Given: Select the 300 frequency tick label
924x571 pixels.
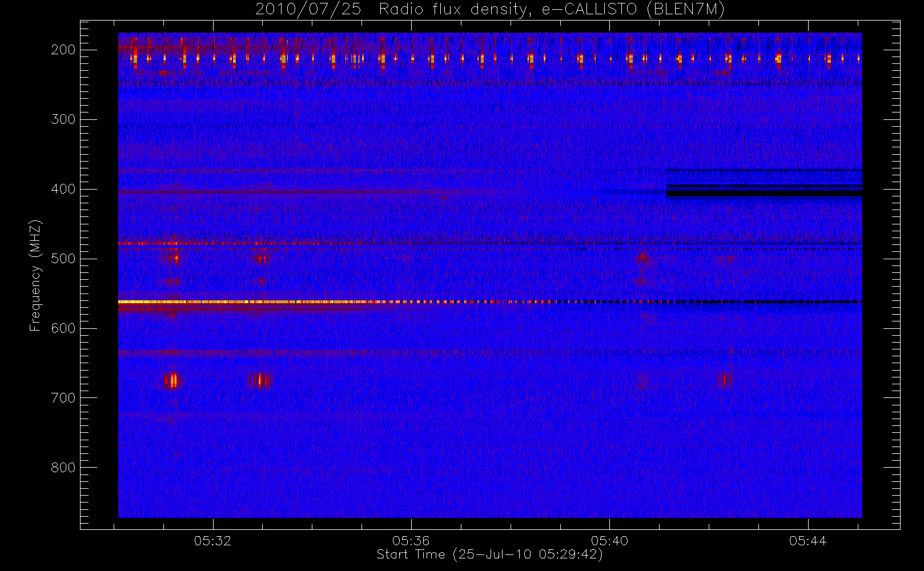Looking at the screenshot, I should click(x=63, y=119).
